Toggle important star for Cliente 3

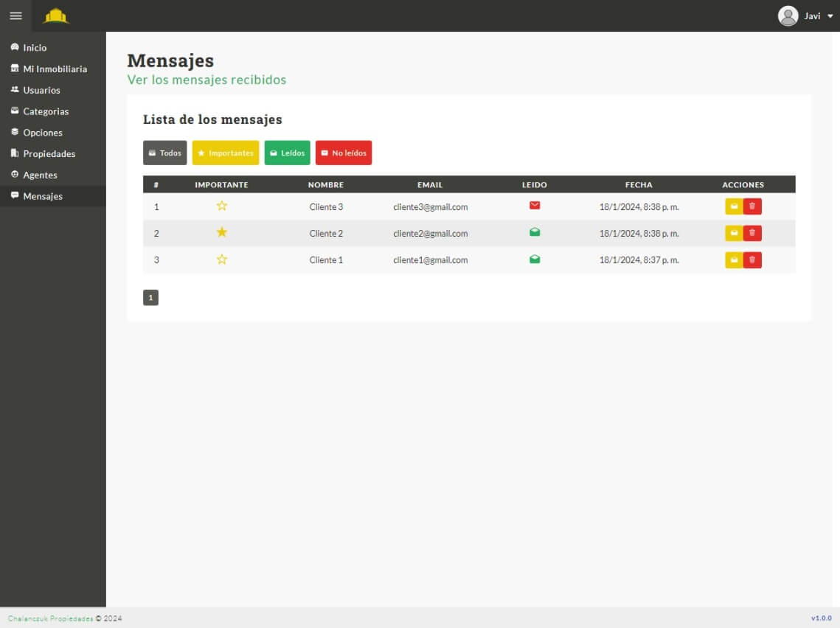222,206
